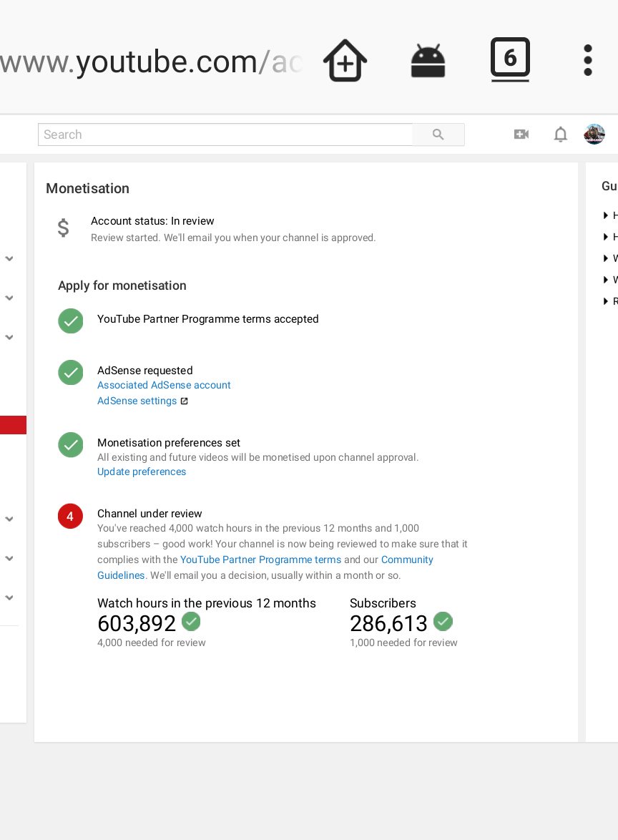Open the browser three-dot overflow menu

587,60
